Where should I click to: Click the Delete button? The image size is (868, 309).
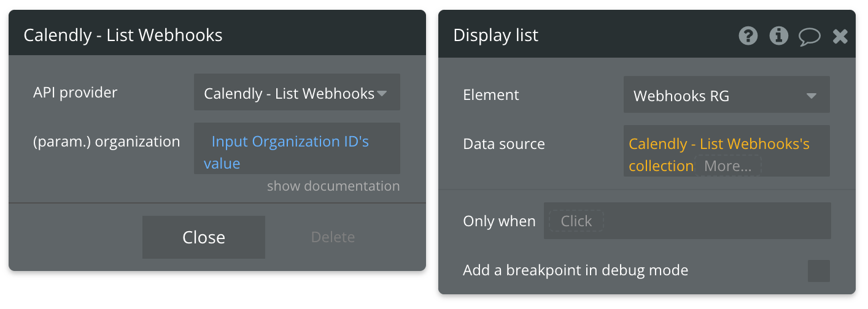333,237
